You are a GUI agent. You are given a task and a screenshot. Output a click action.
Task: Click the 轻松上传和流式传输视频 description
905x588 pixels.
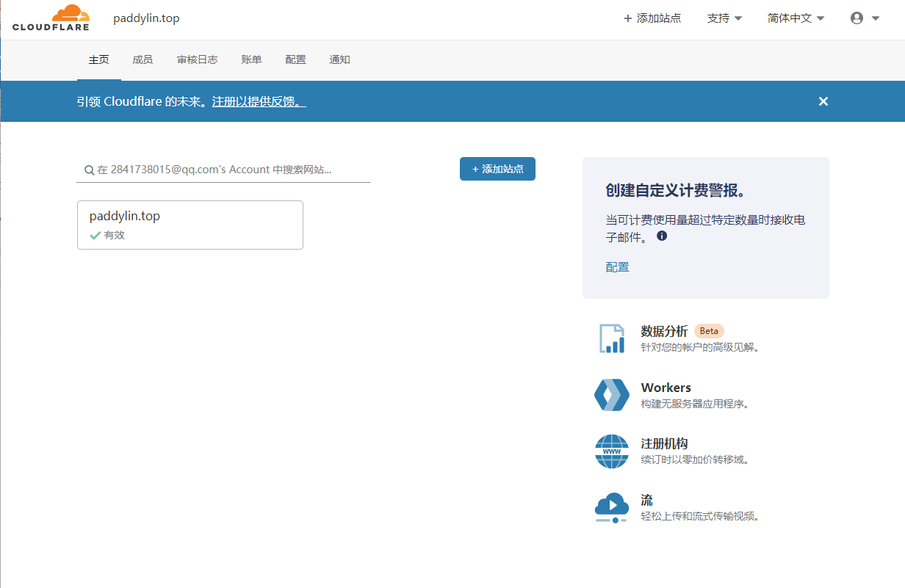coord(700,517)
